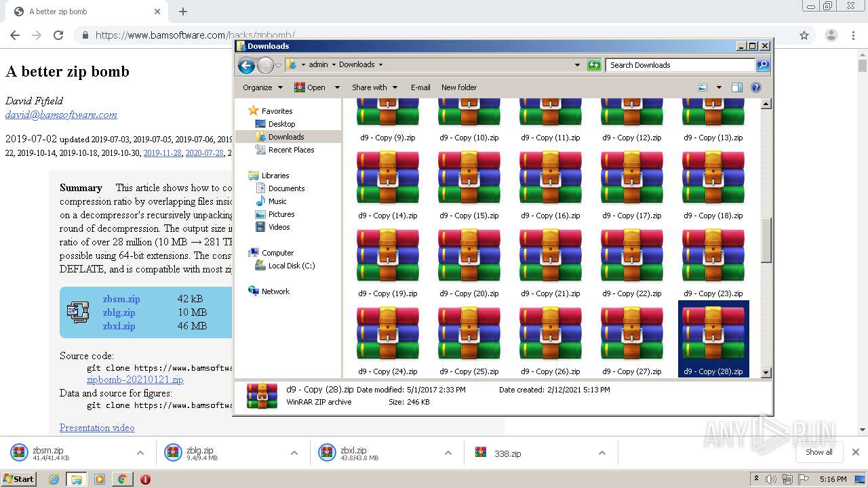This screenshot has height=488, width=868.
Task: Select d9 - Copy (16).zip archive icon
Action: tap(551, 178)
